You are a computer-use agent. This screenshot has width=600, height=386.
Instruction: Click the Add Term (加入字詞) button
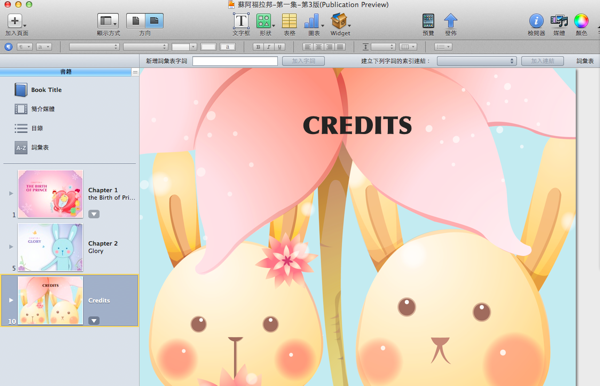[x=303, y=61]
